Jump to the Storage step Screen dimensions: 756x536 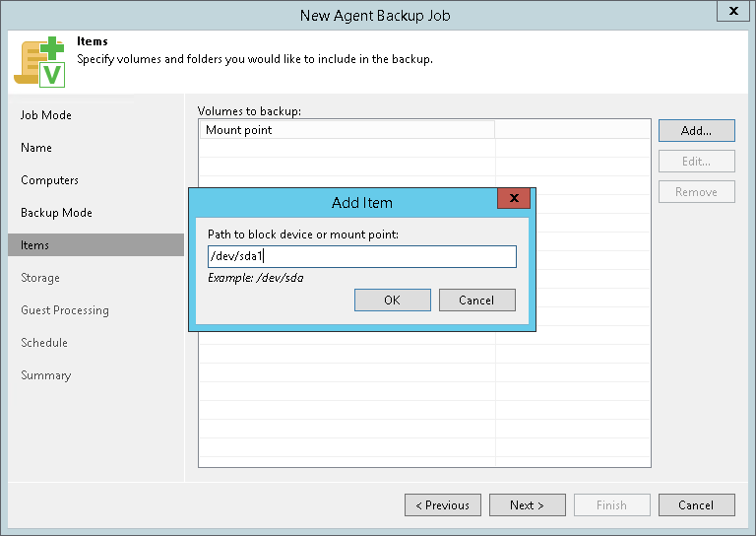tap(40, 278)
